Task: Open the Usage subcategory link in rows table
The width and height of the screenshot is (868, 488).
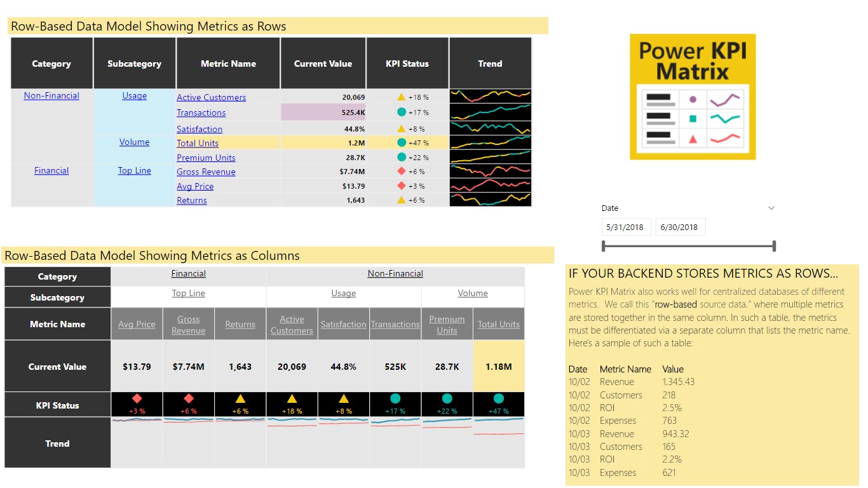Action: (134, 95)
